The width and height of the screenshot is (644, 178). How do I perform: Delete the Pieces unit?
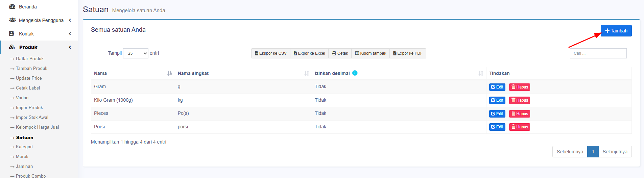pyautogui.click(x=520, y=114)
